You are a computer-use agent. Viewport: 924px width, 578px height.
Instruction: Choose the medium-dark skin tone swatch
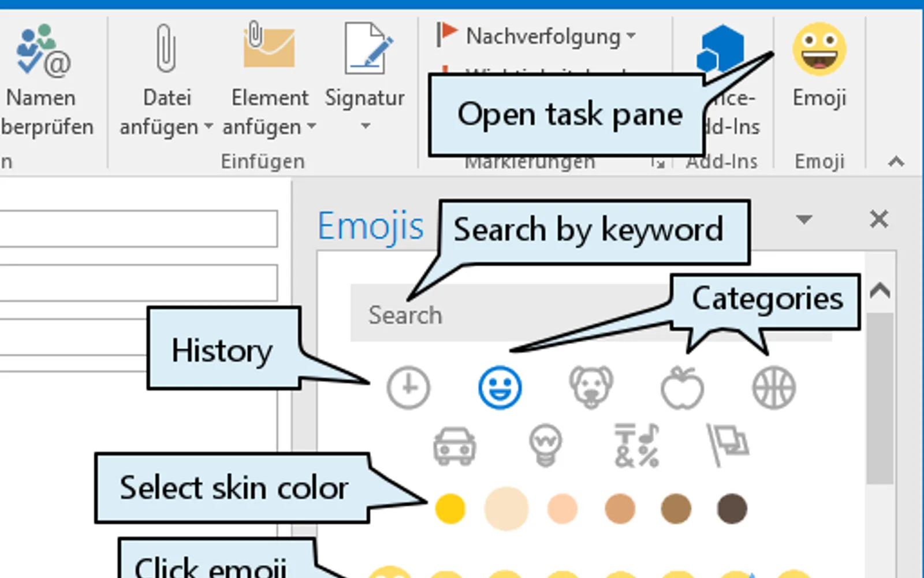(676, 509)
